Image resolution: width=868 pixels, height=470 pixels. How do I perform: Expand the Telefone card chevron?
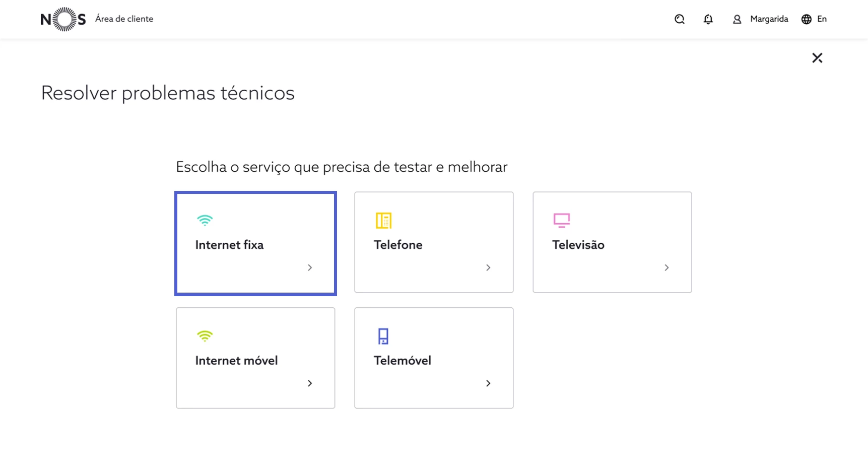tap(488, 267)
